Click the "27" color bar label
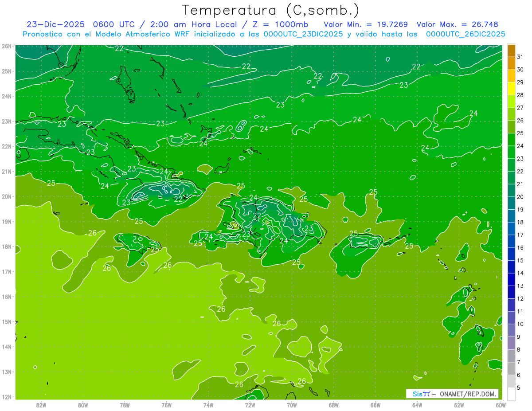The height and width of the screenshot is (411, 532). pyautogui.click(x=520, y=108)
